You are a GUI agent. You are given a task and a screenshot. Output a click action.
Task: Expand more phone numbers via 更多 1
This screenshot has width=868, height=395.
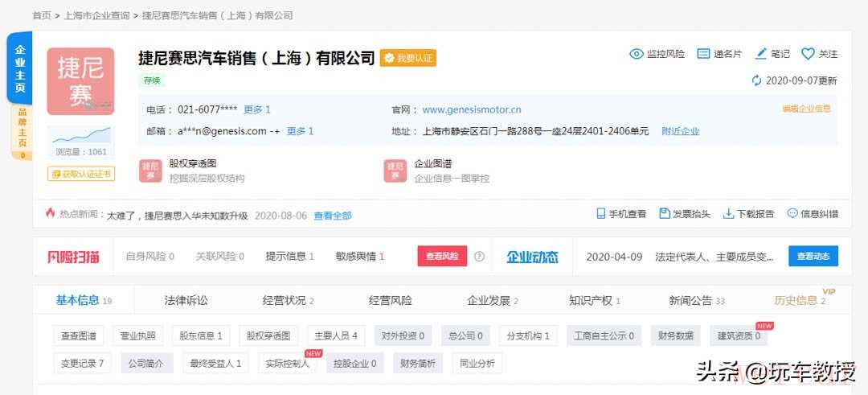pos(256,109)
